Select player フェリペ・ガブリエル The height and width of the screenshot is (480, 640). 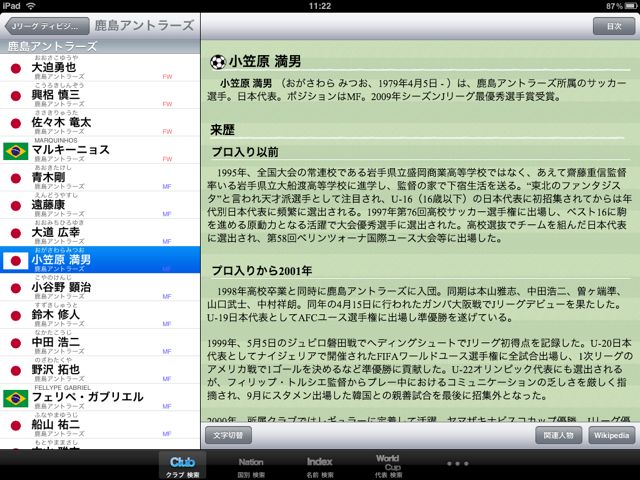pyautogui.click(x=100, y=398)
